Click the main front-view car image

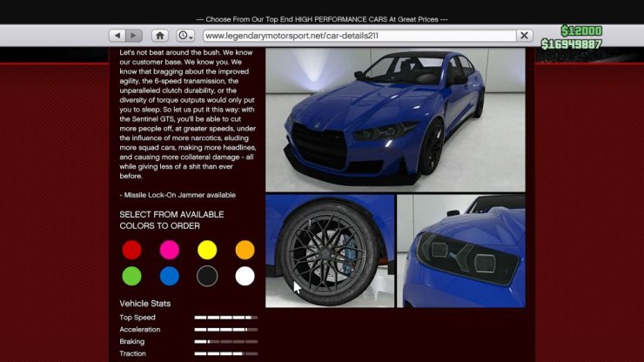[x=395, y=119]
